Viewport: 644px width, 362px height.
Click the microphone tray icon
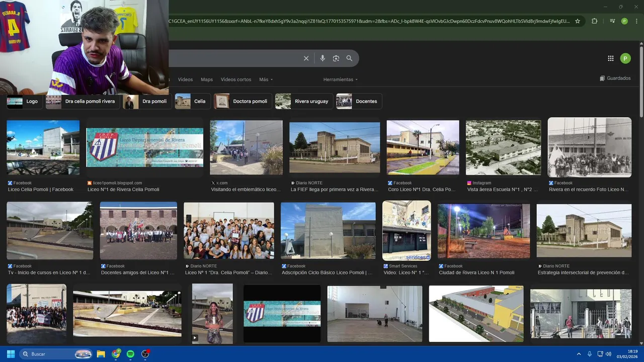[x=589, y=354]
